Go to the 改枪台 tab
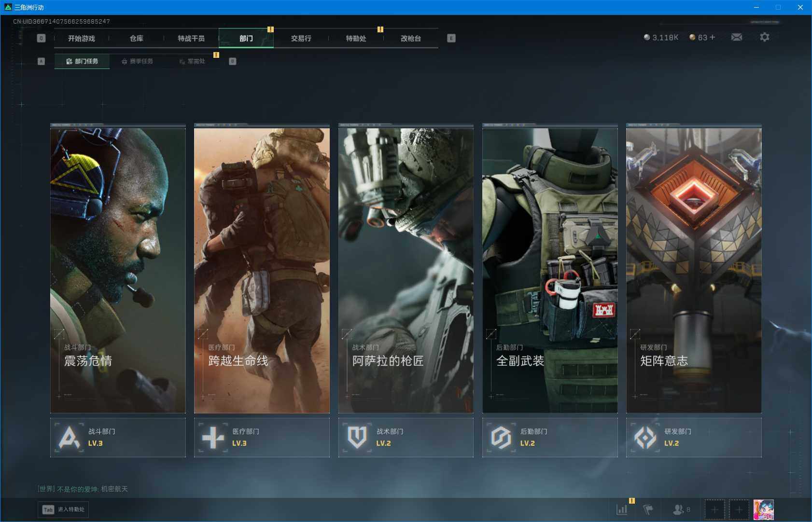This screenshot has width=812, height=522. pyautogui.click(x=411, y=39)
